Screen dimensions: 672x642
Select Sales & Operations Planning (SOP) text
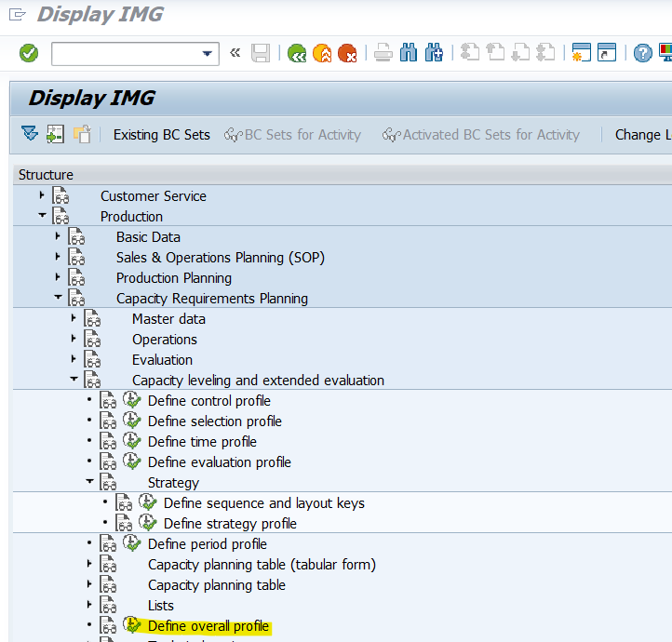tap(221, 258)
